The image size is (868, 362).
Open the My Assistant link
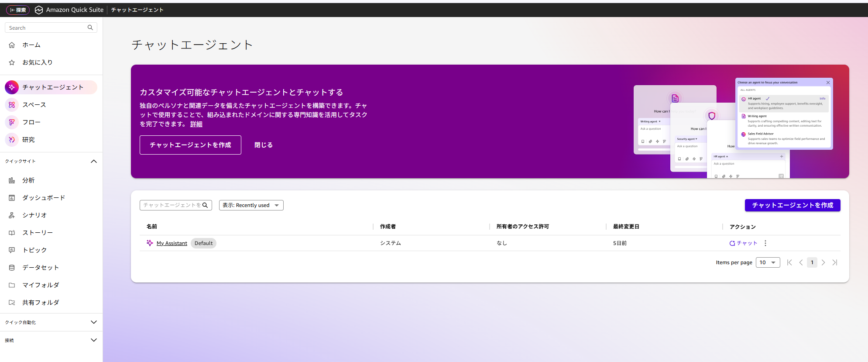coord(172,243)
